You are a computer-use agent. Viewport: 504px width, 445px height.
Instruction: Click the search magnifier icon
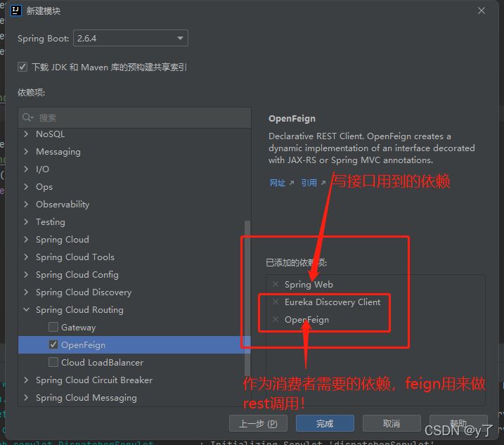pos(28,118)
